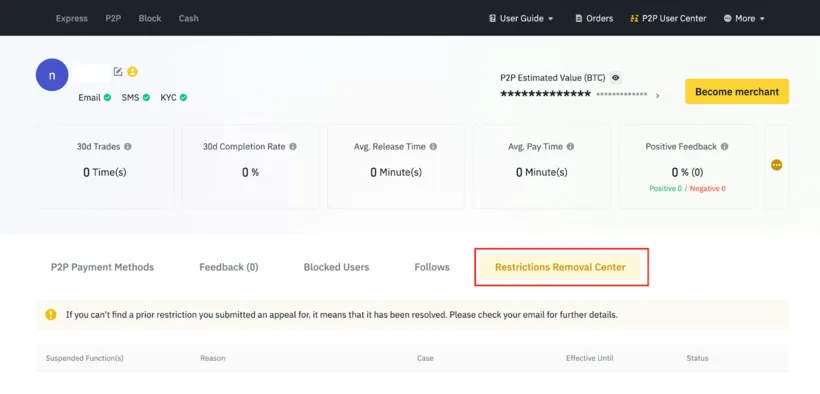Click the Effective Until column header

590,358
